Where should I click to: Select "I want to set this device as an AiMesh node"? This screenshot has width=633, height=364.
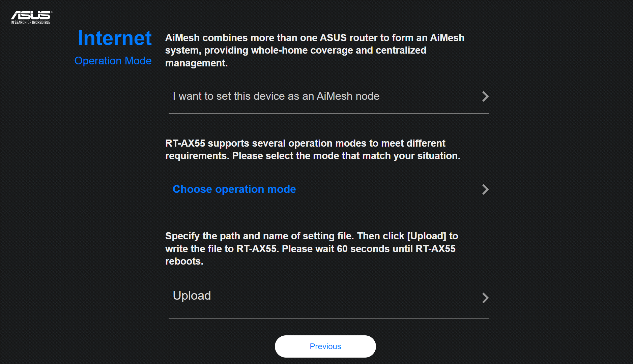click(x=276, y=96)
